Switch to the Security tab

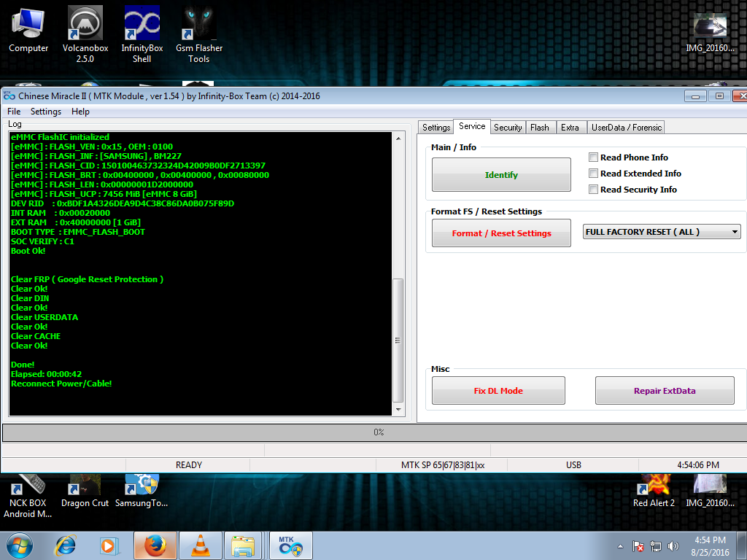click(x=508, y=128)
